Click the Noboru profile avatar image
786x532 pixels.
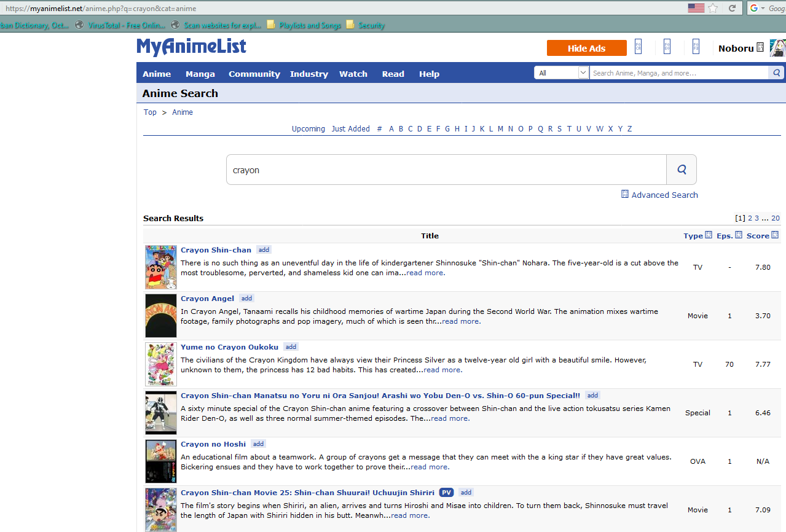click(777, 48)
